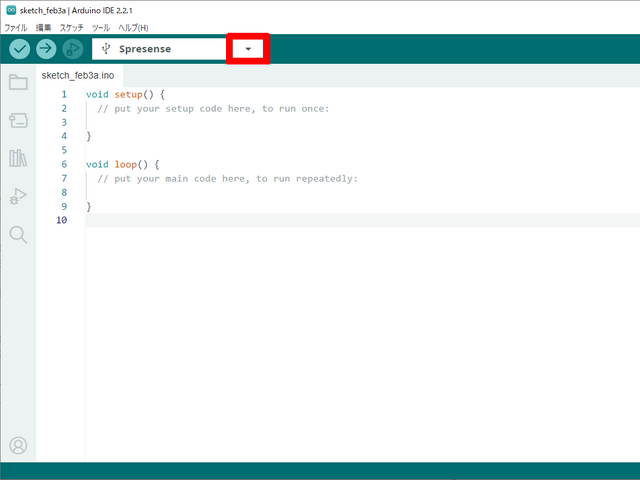Open the ツール menu
640x480 pixels.
coord(101,27)
